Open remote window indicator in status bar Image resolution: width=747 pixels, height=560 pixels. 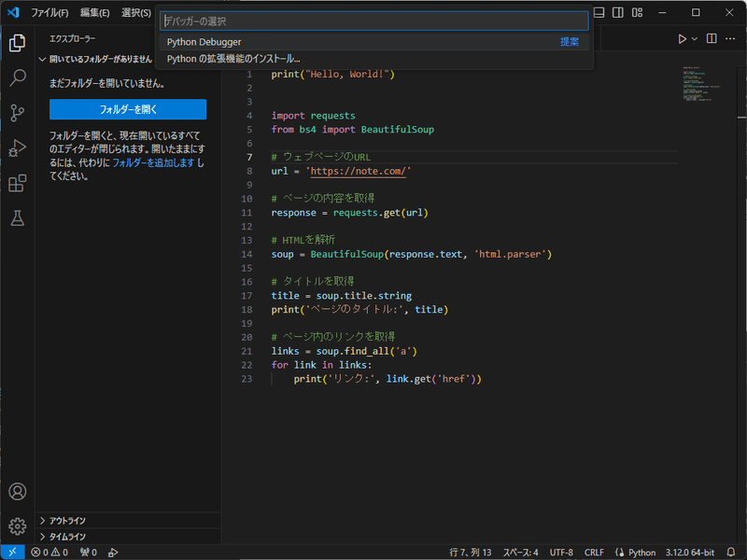coord(12,552)
